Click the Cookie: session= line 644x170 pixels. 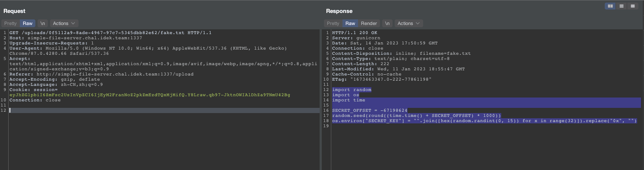pyautogui.click(x=33, y=90)
